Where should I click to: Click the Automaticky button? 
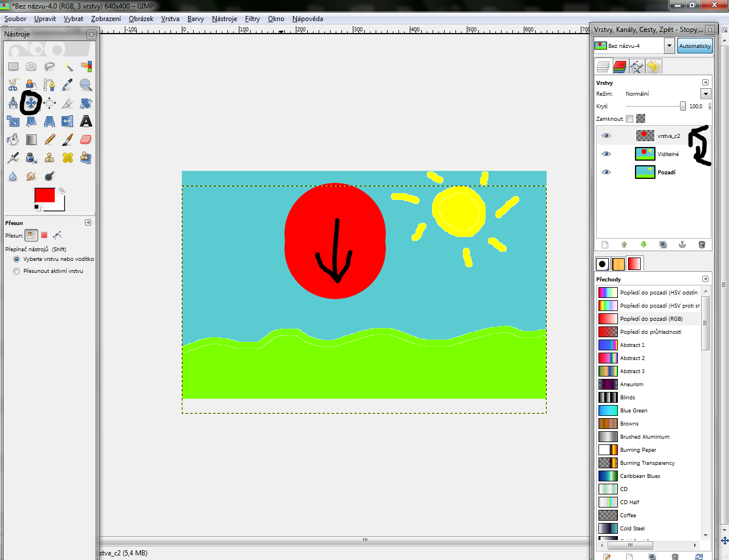(x=695, y=46)
